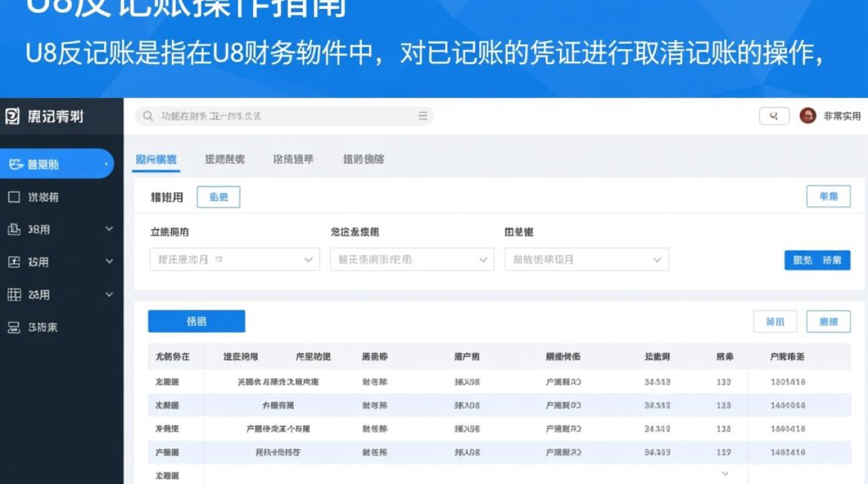Select the highlighted blue sidebar menu item
Image resolution: width=868 pixels, height=484 pixels.
tap(57, 164)
